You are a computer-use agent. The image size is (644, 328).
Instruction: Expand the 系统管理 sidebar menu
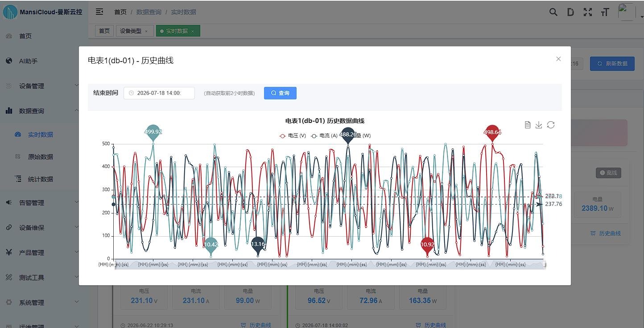(x=44, y=303)
